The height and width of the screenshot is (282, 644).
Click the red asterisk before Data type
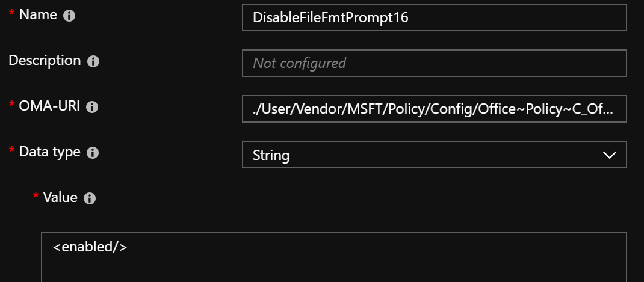click(x=11, y=152)
